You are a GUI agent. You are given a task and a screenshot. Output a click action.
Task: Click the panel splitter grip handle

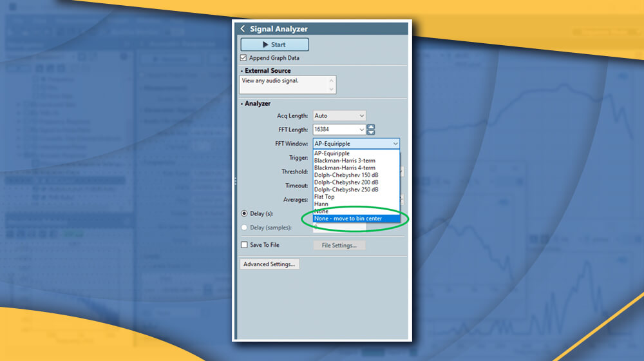pyautogui.click(x=235, y=181)
